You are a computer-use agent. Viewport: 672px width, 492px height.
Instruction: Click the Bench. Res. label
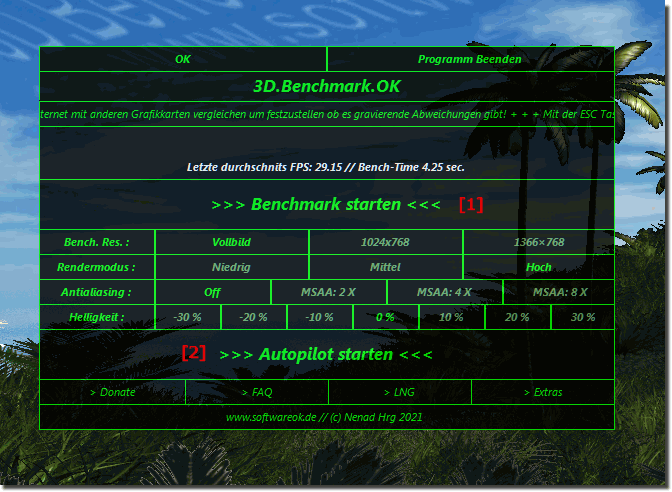tap(97, 242)
